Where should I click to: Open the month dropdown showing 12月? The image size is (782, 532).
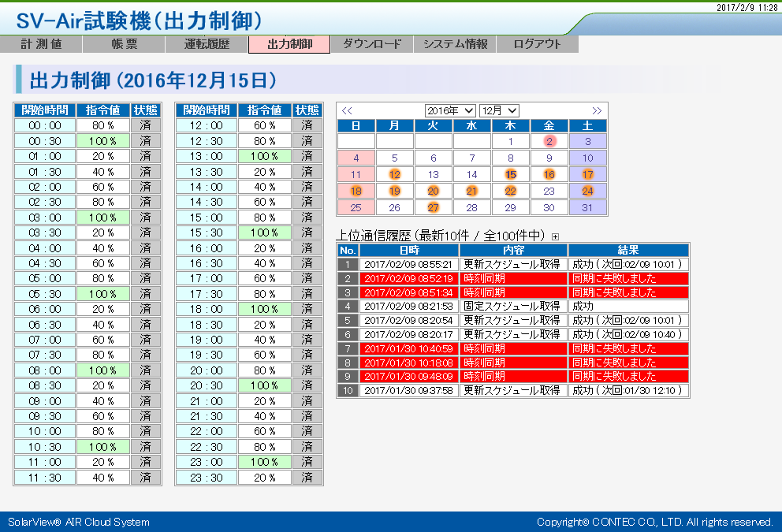(499, 110)
